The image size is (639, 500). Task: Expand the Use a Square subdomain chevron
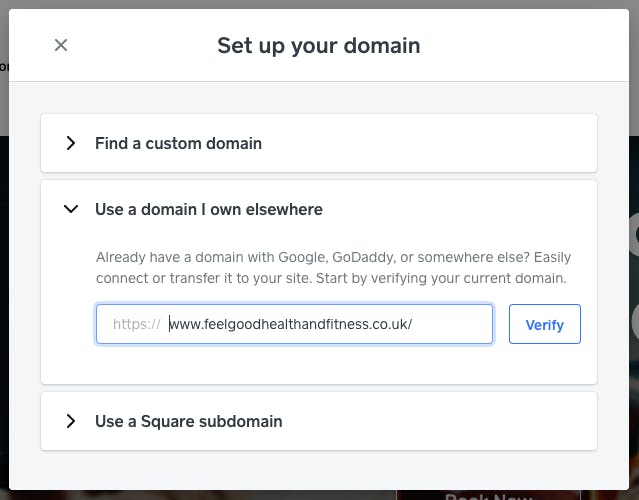[x=71, y=421]
